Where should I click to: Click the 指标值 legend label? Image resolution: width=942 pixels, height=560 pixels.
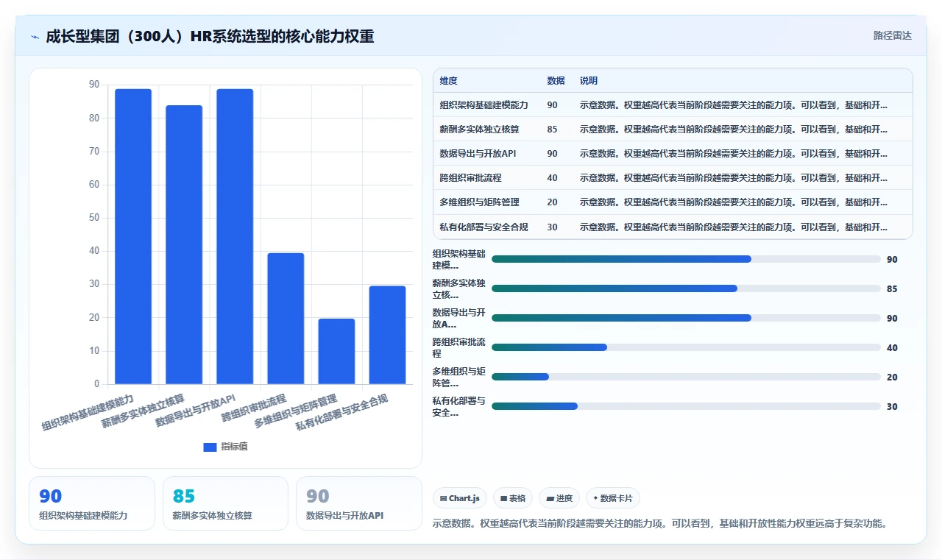point(234,447)
